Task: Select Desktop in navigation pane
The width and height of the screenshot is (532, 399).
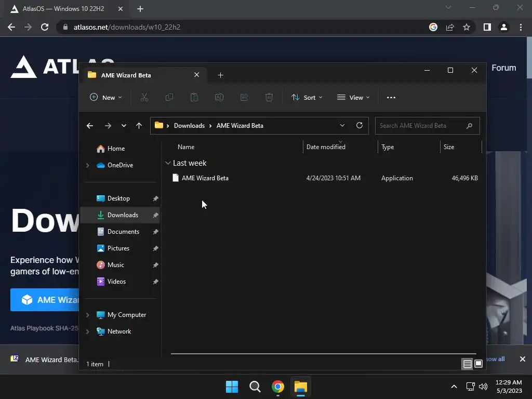Action: (x=121, y=198)
